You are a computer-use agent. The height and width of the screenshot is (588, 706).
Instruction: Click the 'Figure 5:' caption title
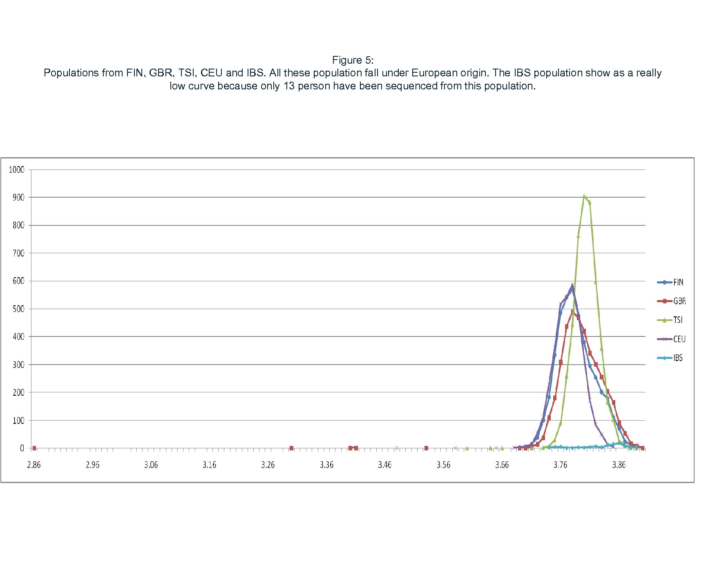353,60
